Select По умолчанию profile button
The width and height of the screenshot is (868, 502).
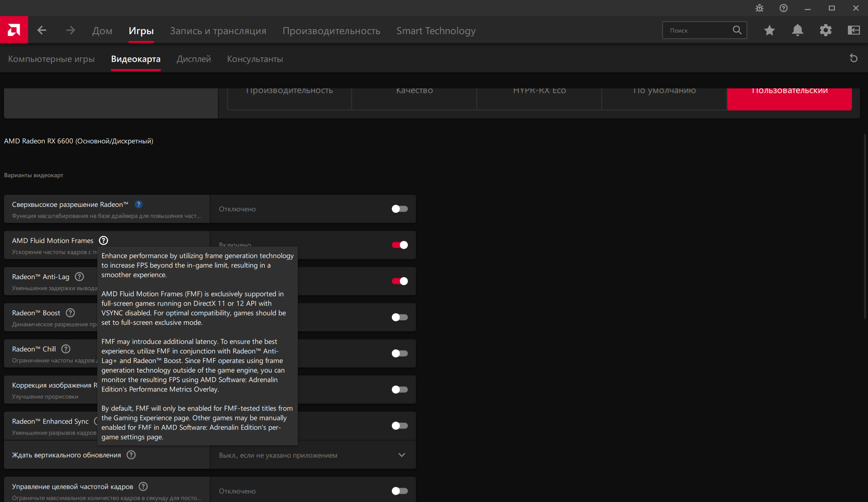click(x=664, y=98)
